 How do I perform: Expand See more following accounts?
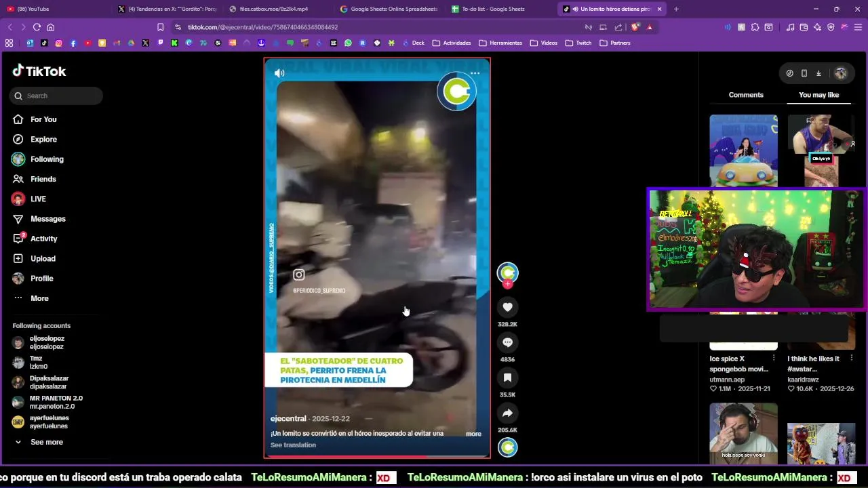pyautogui.click(x=46, y=442)
